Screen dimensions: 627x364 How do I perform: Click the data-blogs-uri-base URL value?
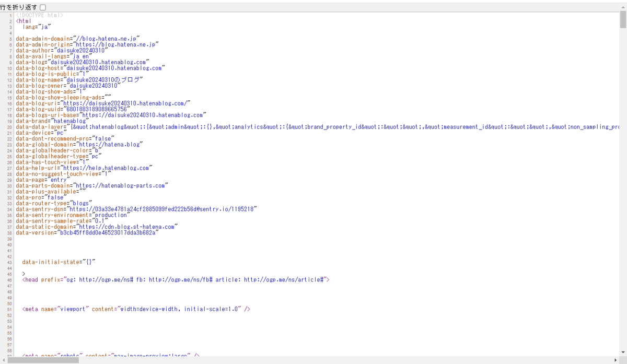click(x=143, y=114)
